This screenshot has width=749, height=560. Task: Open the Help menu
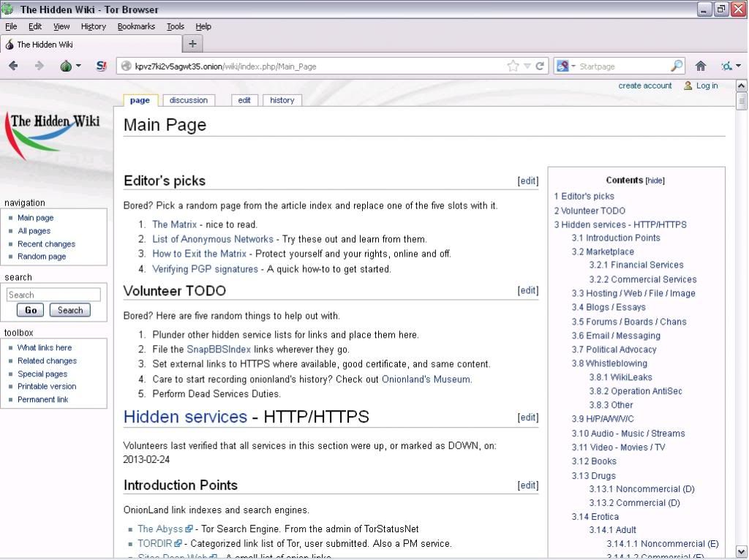(203, 26)
